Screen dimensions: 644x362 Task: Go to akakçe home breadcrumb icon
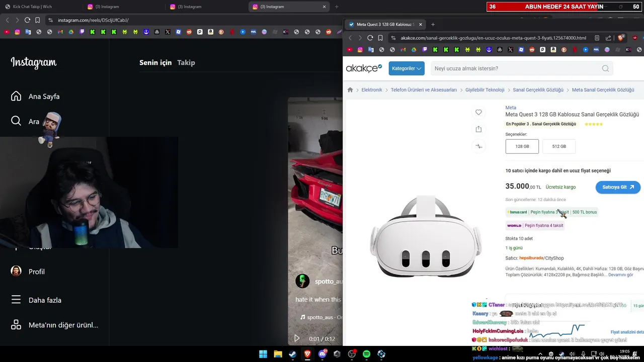click(350, 90)
